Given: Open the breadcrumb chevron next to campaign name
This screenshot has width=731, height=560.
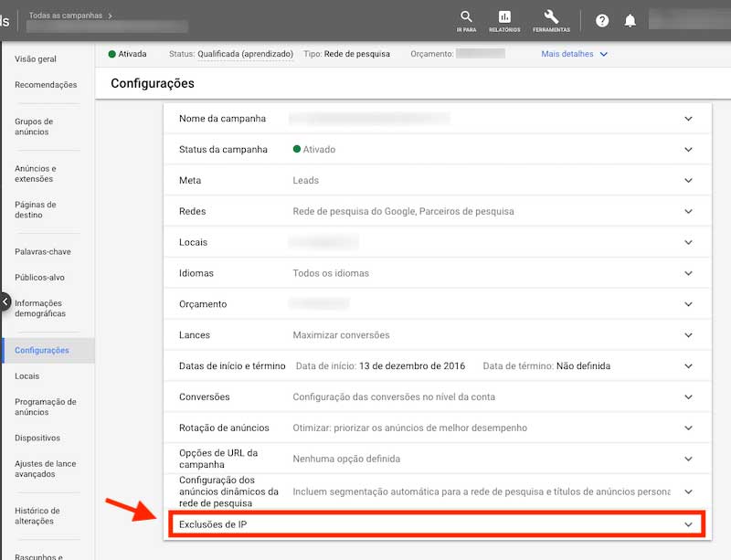Looking at the screenshot, I should [112, 16].
